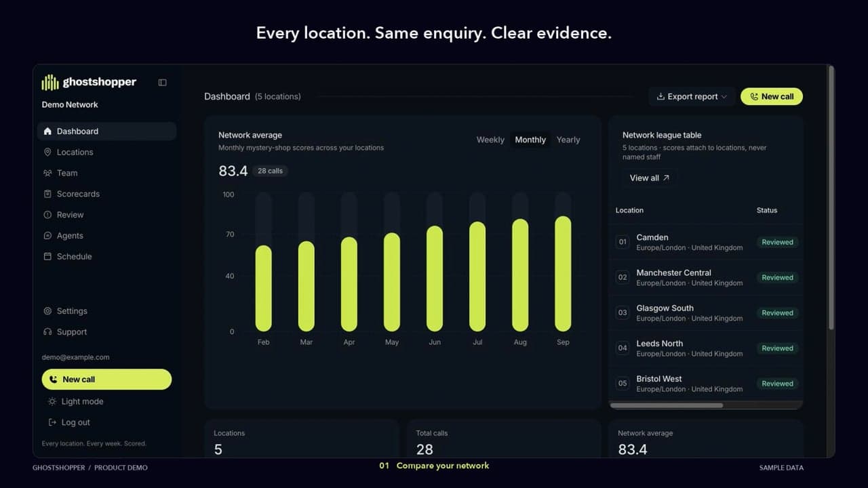Click the Feb bar in the chart
The height and width of the screenshot is (488, 868).
[263, 288]
